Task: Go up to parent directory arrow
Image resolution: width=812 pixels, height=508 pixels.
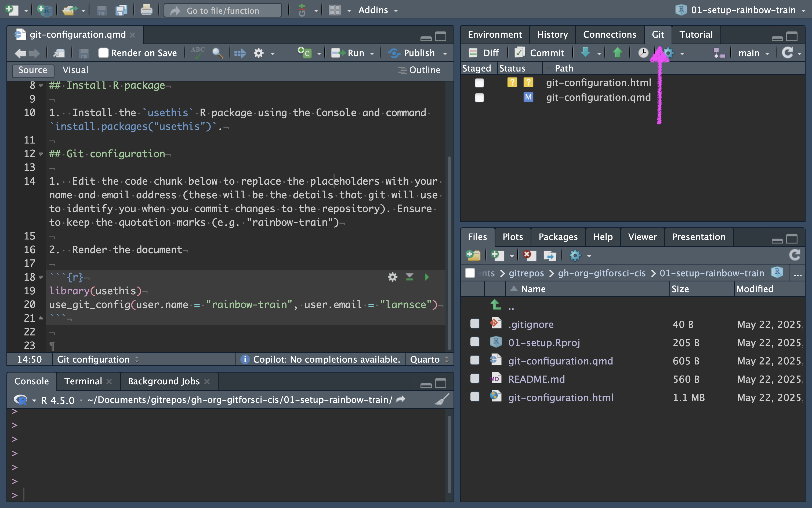Action: coord(496,305)
